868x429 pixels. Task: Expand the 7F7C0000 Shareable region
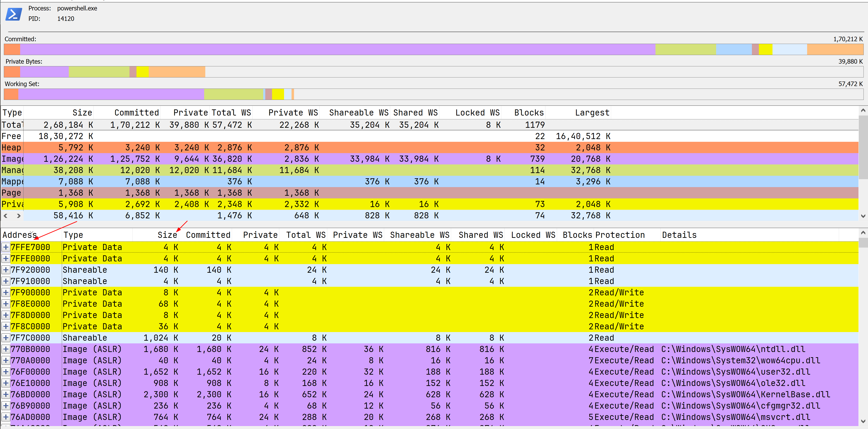(x=6, y=337)
